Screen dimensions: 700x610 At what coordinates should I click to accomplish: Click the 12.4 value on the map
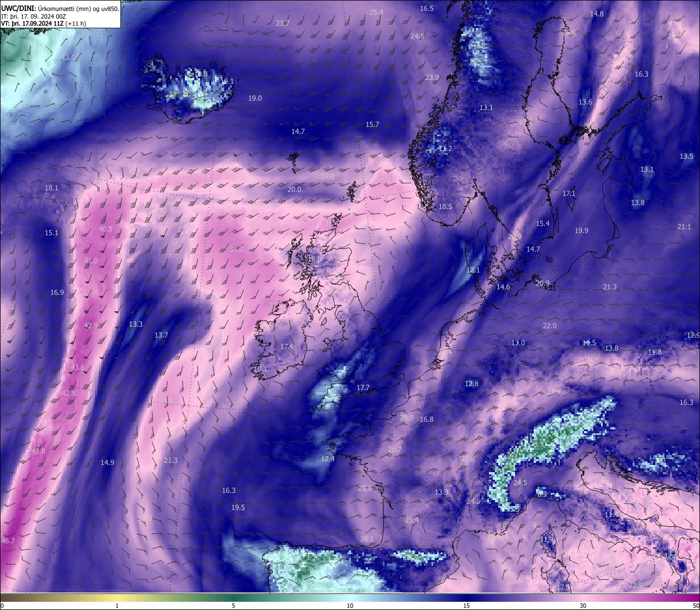point(328,458)
